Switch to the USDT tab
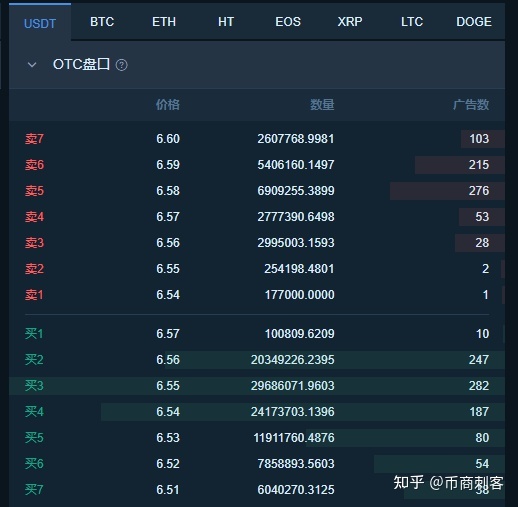This screenshot has height=507, width=518. [x=40, y=23]
